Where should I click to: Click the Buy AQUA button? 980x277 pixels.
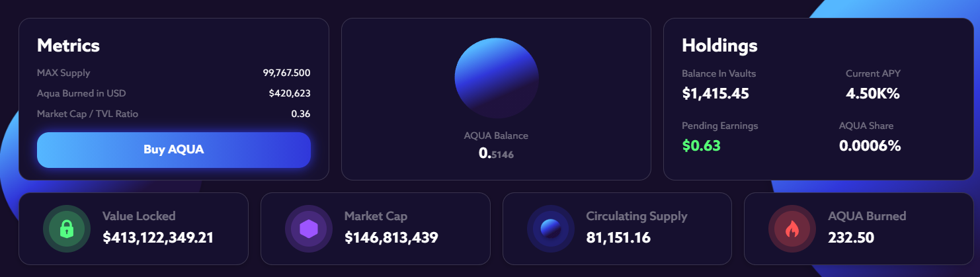174,150
